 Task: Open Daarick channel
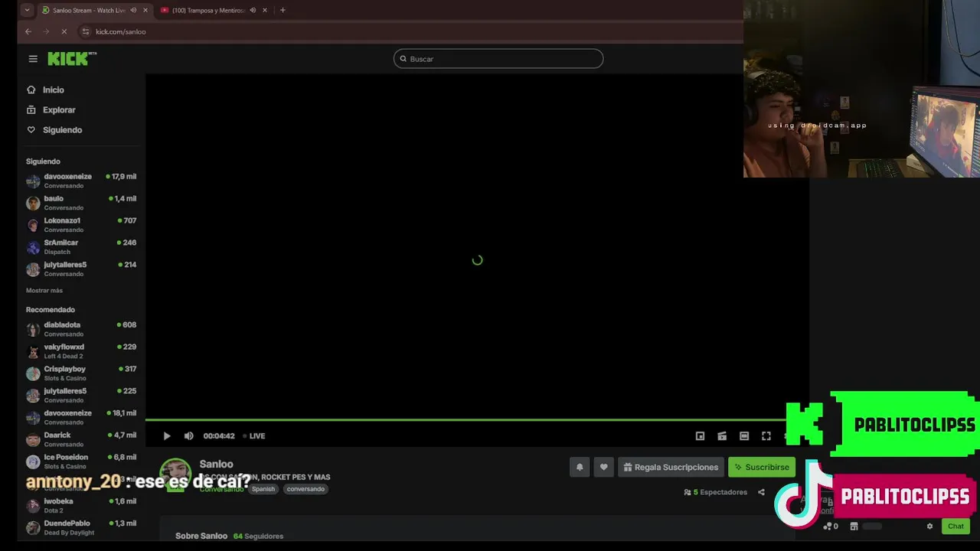point(81,439)
